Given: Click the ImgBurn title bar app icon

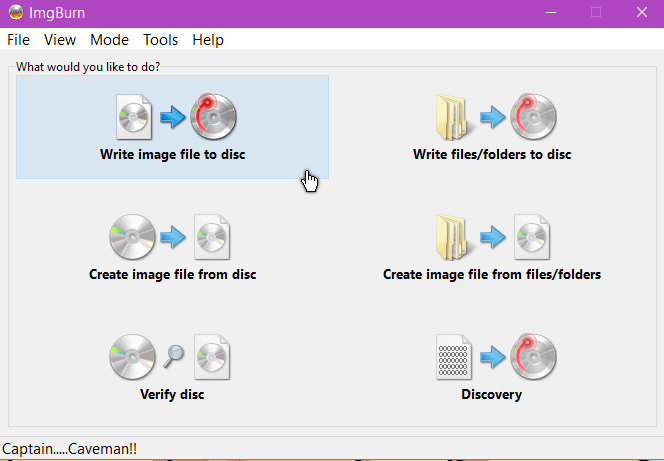Looking at the screenshot, I should pyautogui.click(x=16, y=12).
